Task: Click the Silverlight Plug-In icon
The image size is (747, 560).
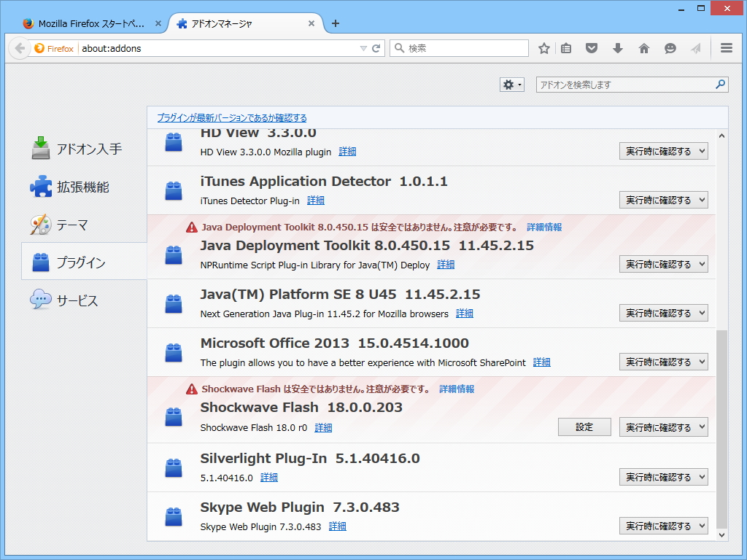Action: pos(174,467)
